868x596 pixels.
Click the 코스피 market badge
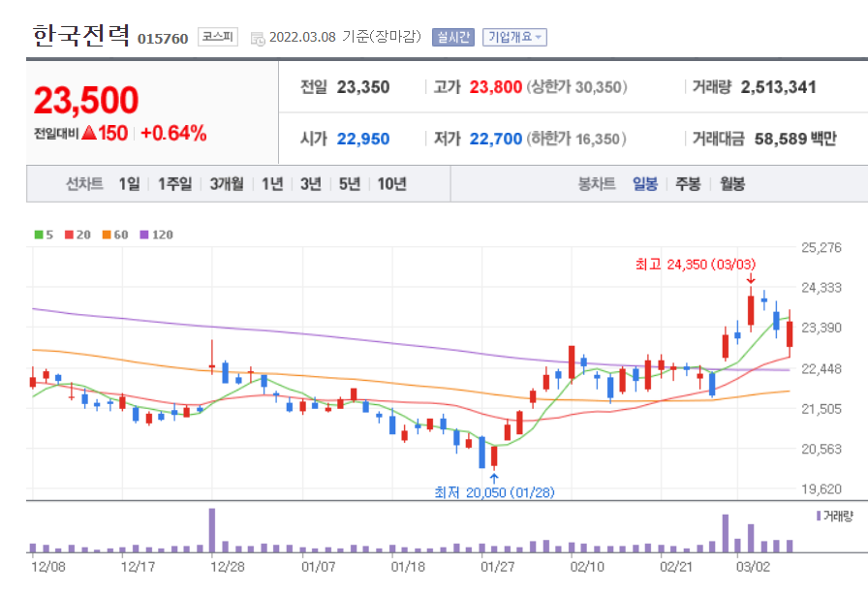coord(218,37)
